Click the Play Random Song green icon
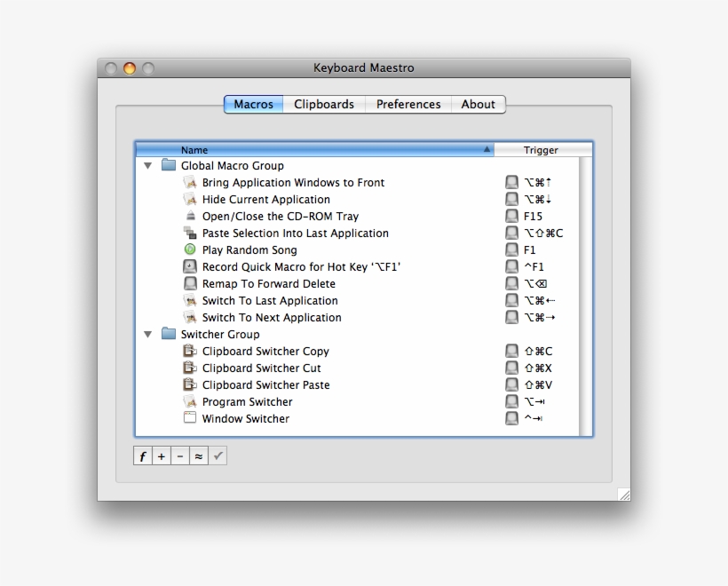Screen dimensions: 728x586 189,249
